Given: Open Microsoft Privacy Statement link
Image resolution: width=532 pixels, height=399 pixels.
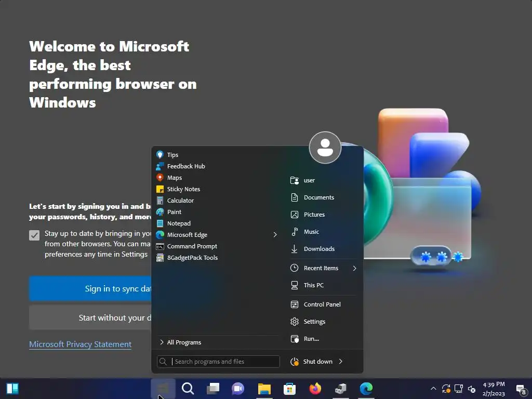Looking at the screenshot, I should click(81, 344).
